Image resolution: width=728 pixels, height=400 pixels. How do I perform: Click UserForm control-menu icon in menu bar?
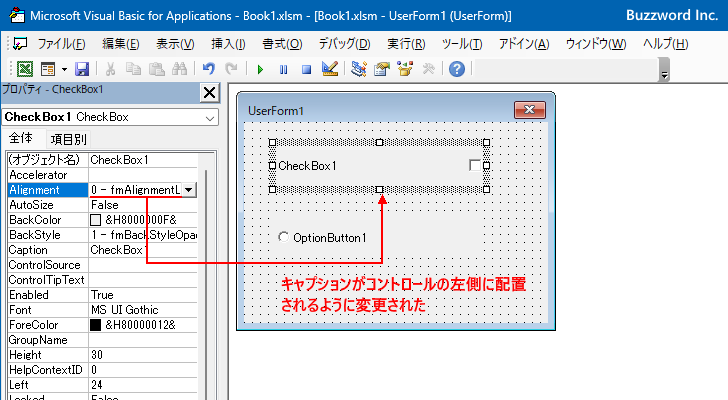20,44
